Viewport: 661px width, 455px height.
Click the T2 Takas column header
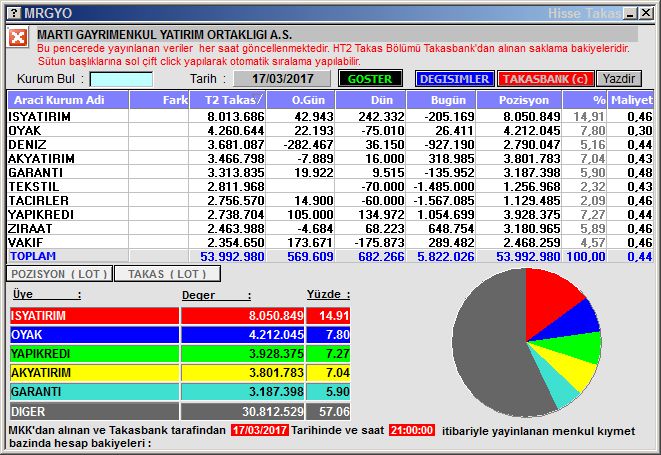pos(228,100)
